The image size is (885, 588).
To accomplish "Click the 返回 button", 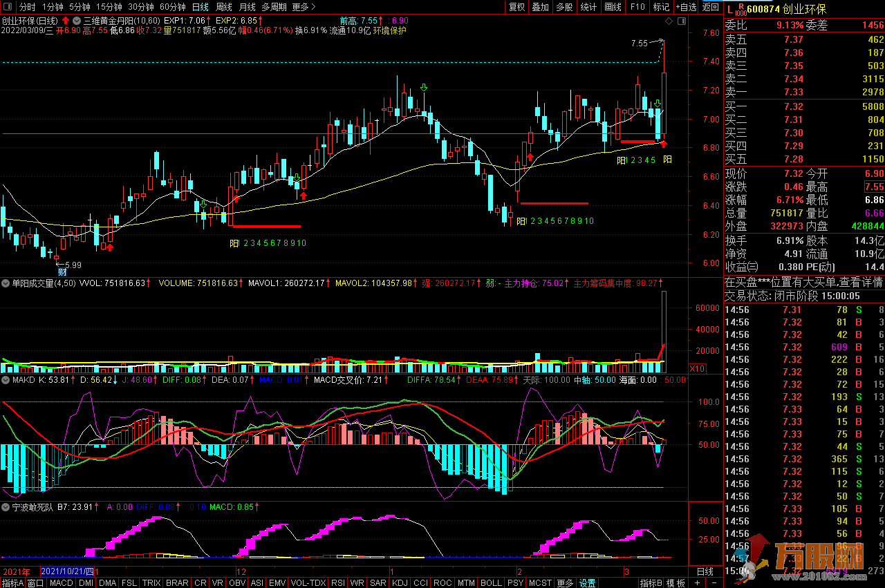I will [x=710, y=7].
